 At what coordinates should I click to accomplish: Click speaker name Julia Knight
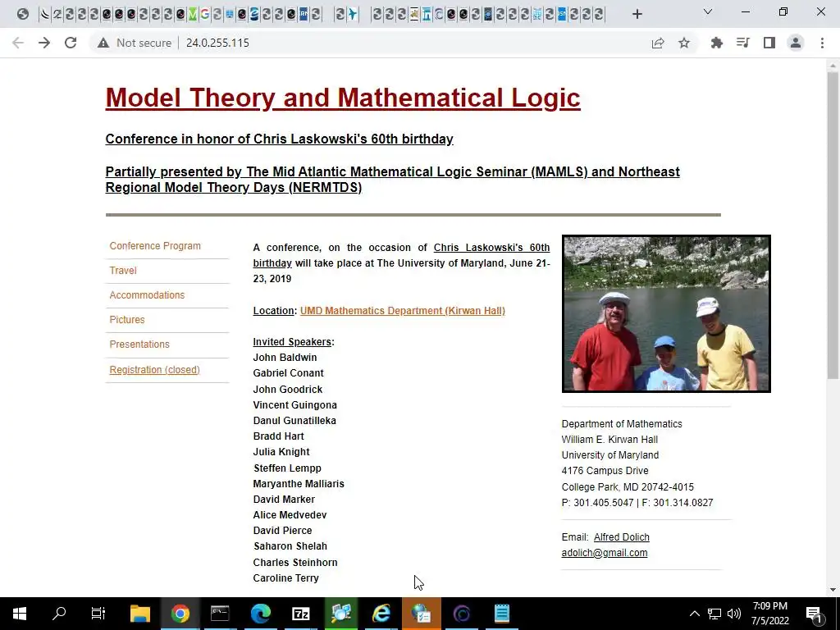281,452
